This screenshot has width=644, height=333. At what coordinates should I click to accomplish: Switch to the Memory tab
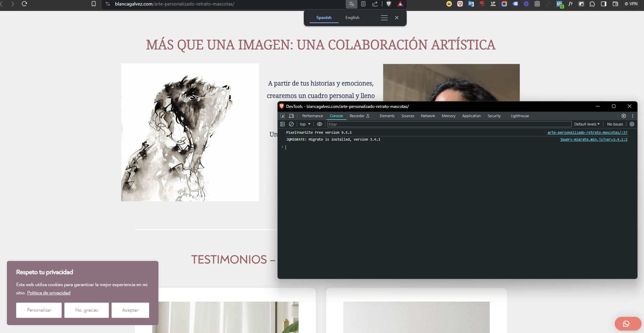point(448,116)
